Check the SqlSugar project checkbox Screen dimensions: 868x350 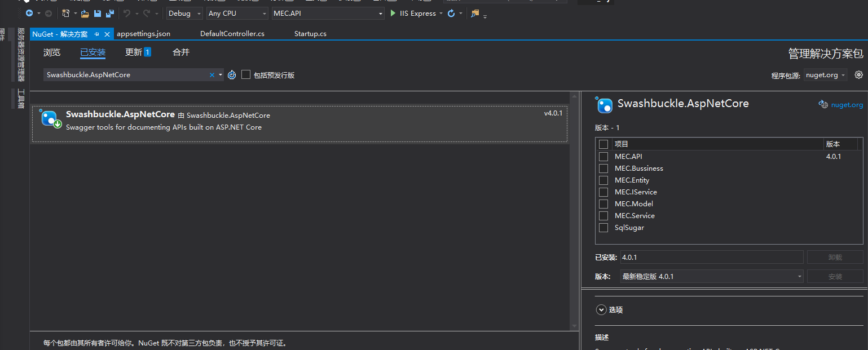(x=603, y=228)
